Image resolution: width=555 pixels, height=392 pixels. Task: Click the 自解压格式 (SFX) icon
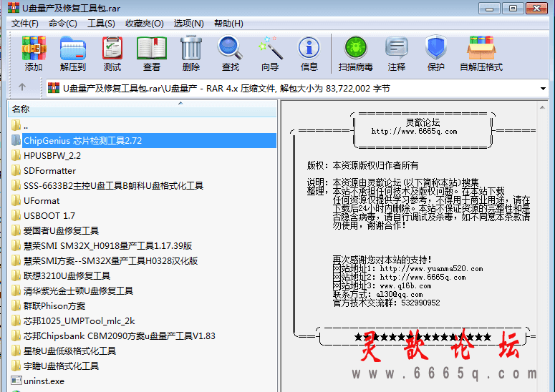click(x=481, y=48)
